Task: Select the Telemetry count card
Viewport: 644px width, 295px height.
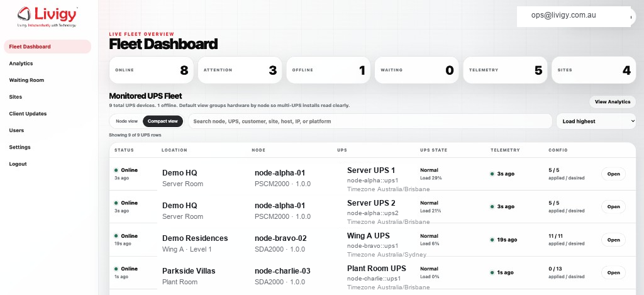Action: coord(505,70)
